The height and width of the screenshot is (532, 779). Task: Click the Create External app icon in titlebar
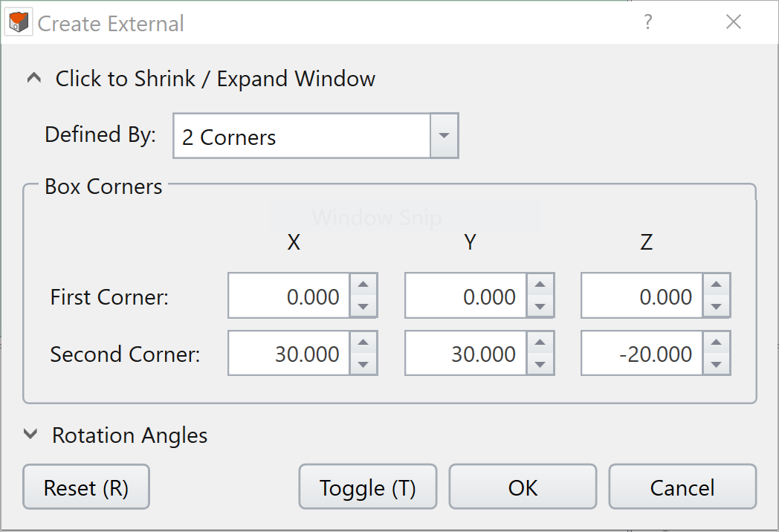(18, 22)
